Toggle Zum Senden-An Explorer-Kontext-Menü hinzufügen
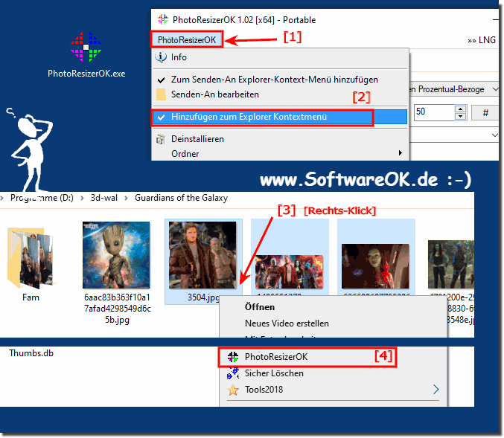The height and width of the screenshot is (438, 504). click(x=280, y=80)
